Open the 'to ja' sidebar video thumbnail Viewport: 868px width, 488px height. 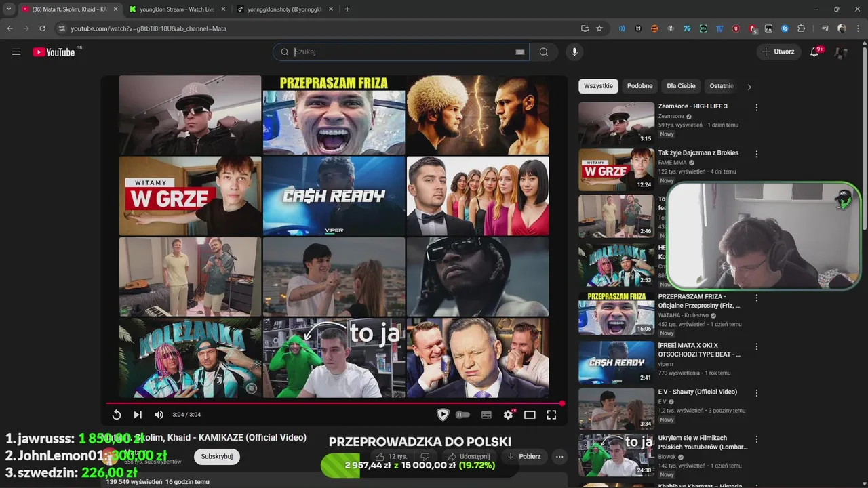[616, 455]
